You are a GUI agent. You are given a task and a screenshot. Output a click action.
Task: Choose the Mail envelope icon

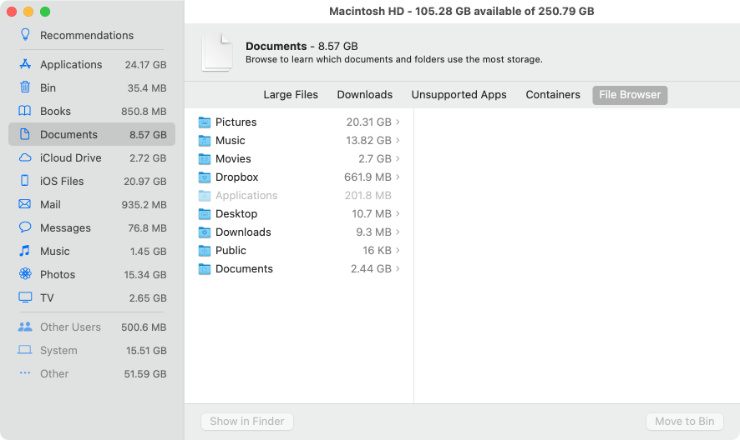pyautogui.click(x=25, y=204)
